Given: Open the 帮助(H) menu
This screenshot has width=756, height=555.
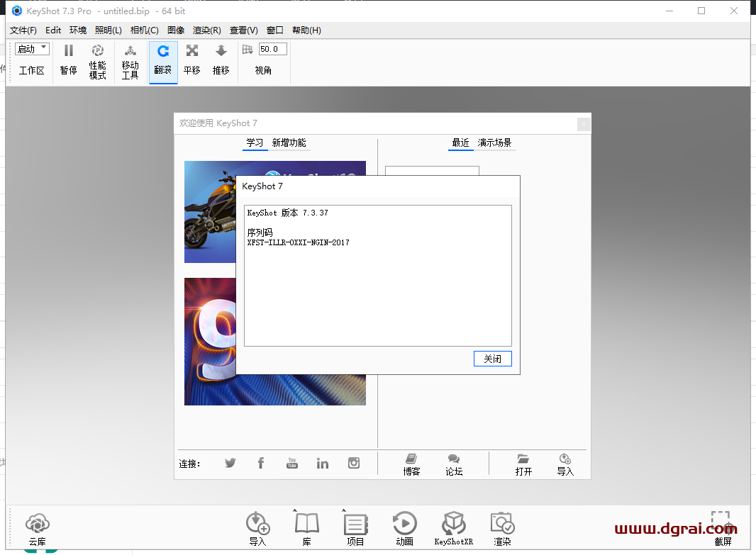Looking at the screenshot, I should tap(306, 30).
